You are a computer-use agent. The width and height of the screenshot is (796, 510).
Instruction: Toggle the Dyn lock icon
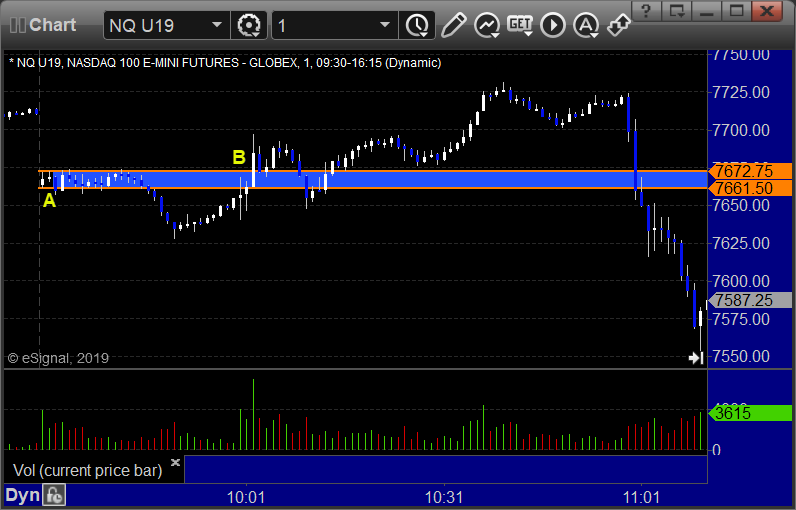[54, 495]
